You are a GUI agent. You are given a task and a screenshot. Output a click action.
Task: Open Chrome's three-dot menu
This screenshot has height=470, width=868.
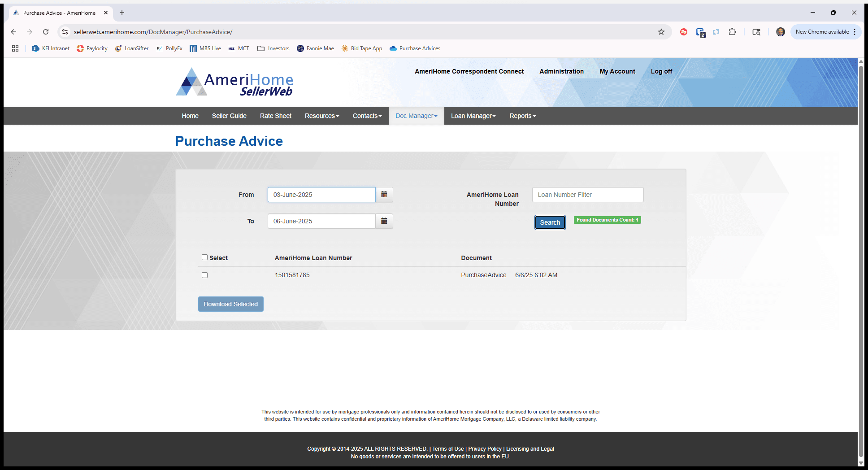point(855,32)
